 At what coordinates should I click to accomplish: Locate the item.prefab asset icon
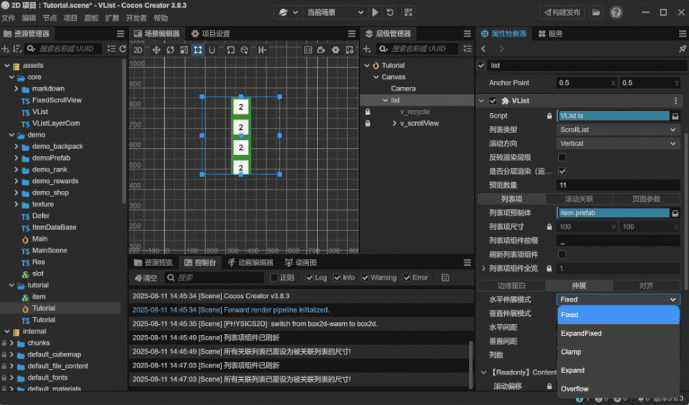(x=675, y=213)
